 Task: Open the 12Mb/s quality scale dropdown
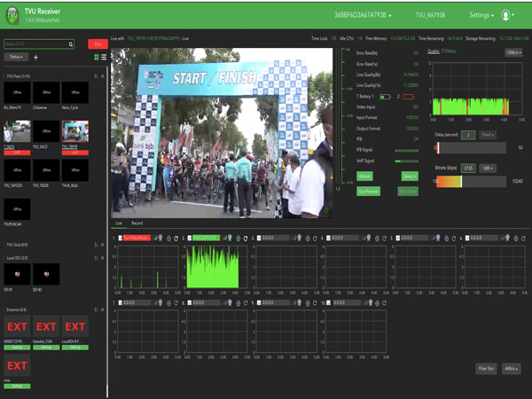pos(513,52)
